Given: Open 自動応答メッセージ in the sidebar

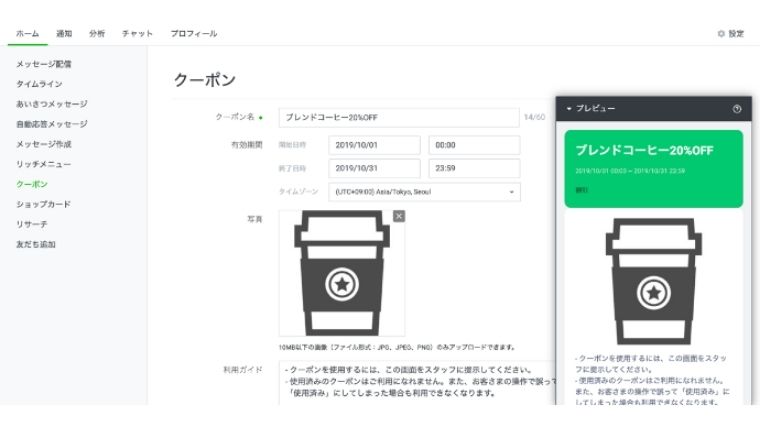Looking at the screenshot, I should (x=51, y=124).
